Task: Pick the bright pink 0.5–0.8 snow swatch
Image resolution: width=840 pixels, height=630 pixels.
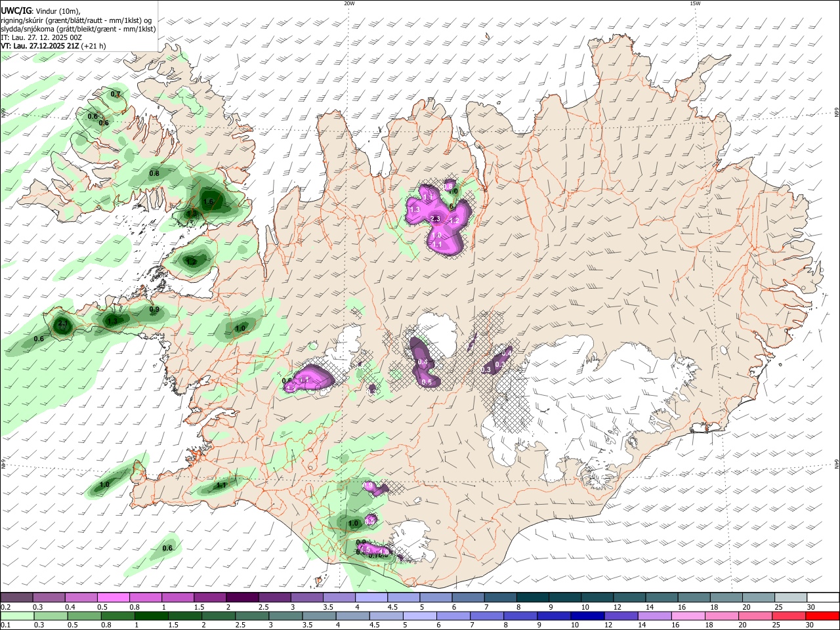Action: pos(113,598)
